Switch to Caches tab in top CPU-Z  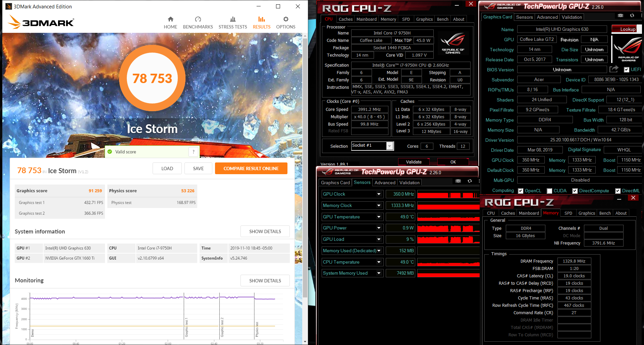pyautogui.click(x=345, y=19)
